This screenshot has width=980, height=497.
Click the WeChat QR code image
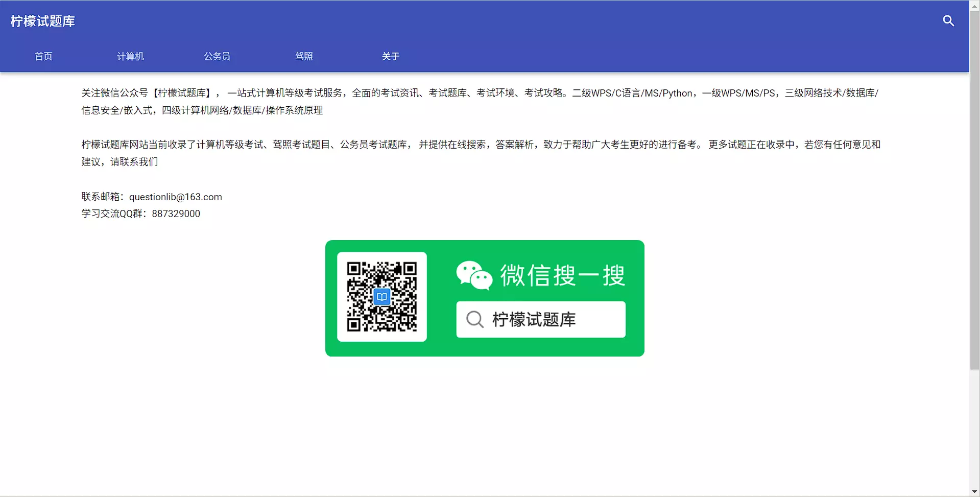[381, 297]
